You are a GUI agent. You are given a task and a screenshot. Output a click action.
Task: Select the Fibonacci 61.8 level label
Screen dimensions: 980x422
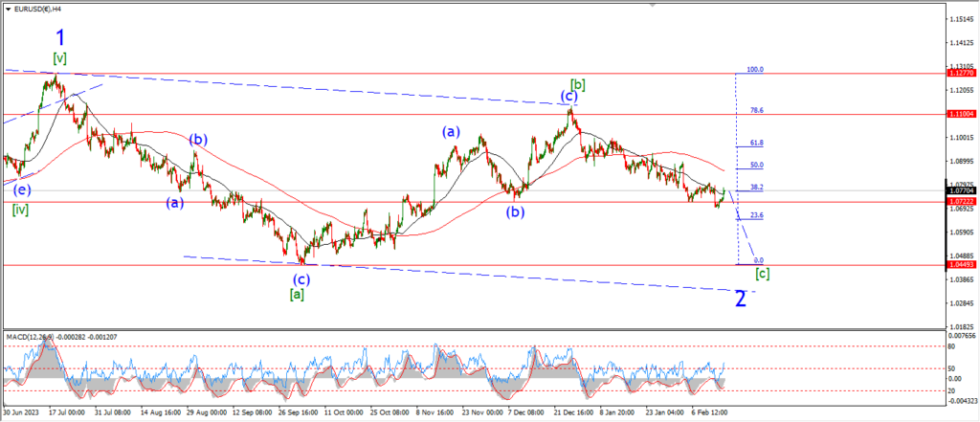point(755,143)
